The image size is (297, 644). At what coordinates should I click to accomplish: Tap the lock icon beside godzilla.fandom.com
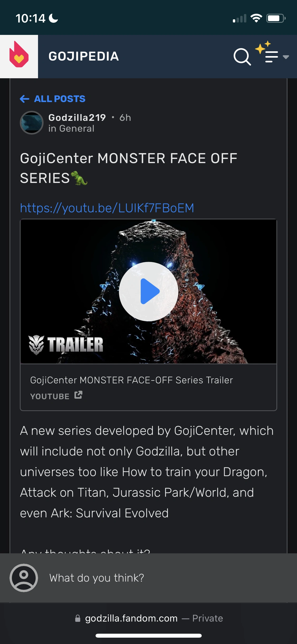[x=78, y=618]
